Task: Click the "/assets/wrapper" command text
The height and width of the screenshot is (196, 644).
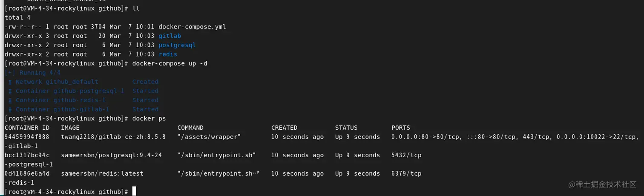Action: tap(209, 137)
